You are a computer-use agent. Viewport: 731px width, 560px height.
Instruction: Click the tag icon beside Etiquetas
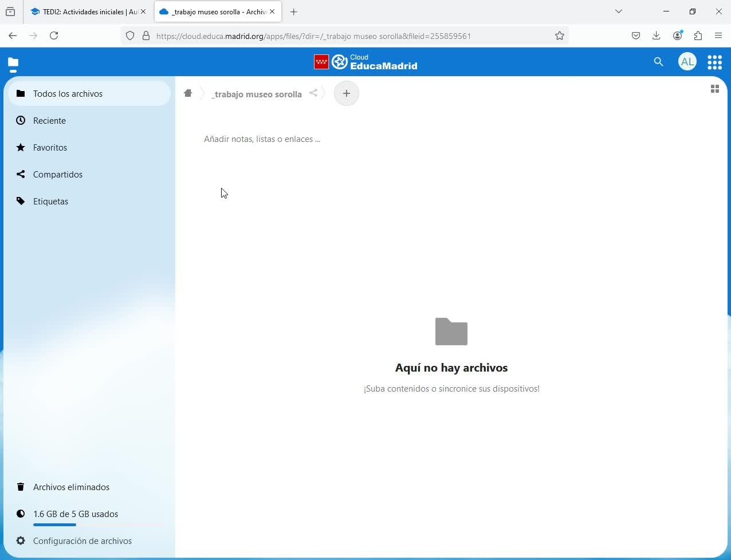pos(21,201)
